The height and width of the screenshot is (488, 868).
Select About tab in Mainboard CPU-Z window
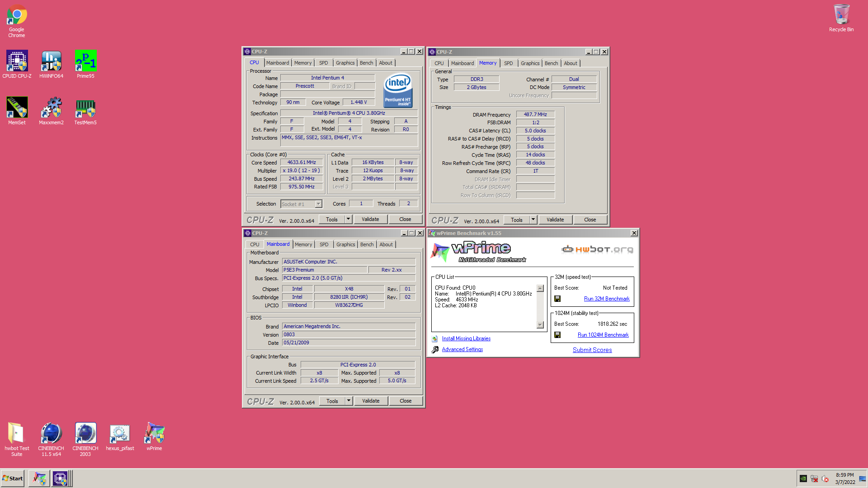coord(386,244)
